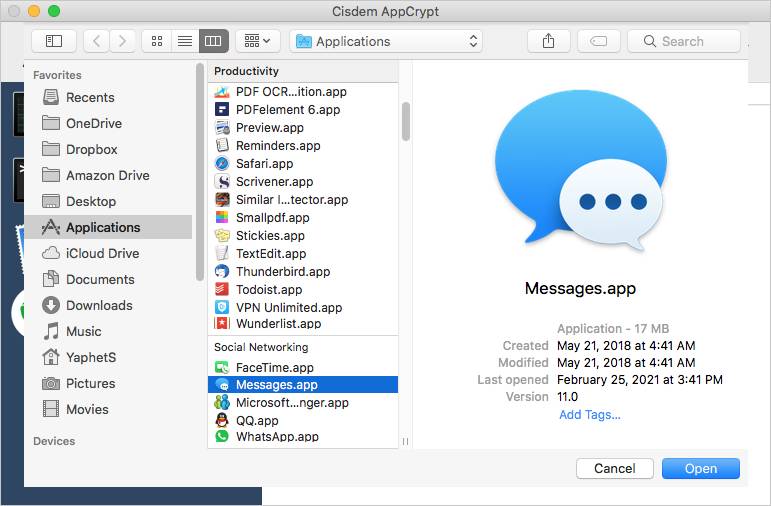This screenshot has height=506, width=771.
Task: Click the sidebar scrollbar thumb
Action: [200, 172]
